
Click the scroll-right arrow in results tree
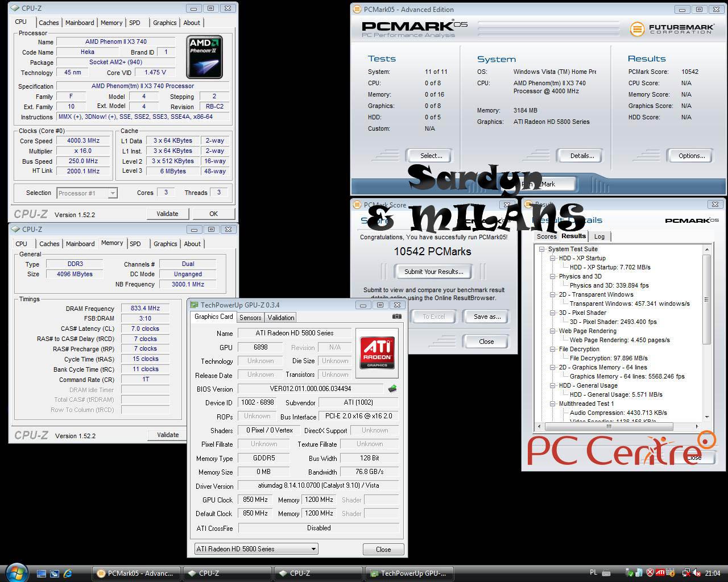[x=696, y=426]
